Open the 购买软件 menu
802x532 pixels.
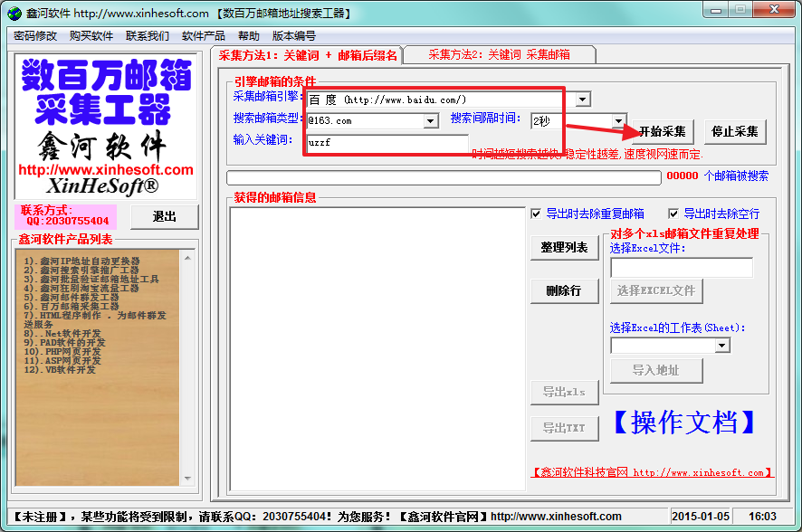coord(91,36)
